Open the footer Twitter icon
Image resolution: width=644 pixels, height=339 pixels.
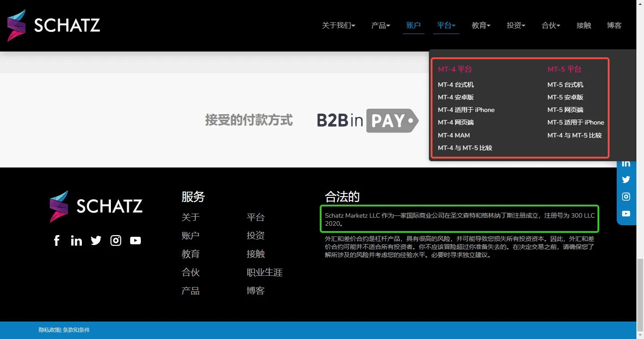point(96,240)
